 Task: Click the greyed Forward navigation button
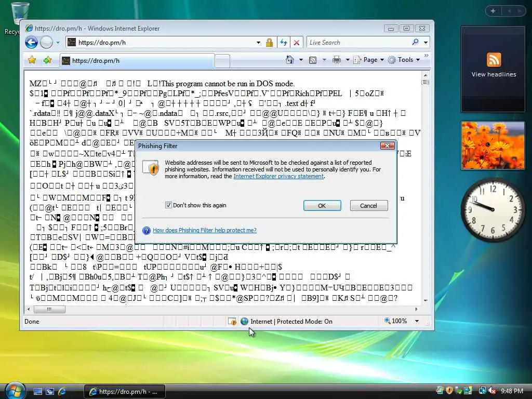pos(46,43)
